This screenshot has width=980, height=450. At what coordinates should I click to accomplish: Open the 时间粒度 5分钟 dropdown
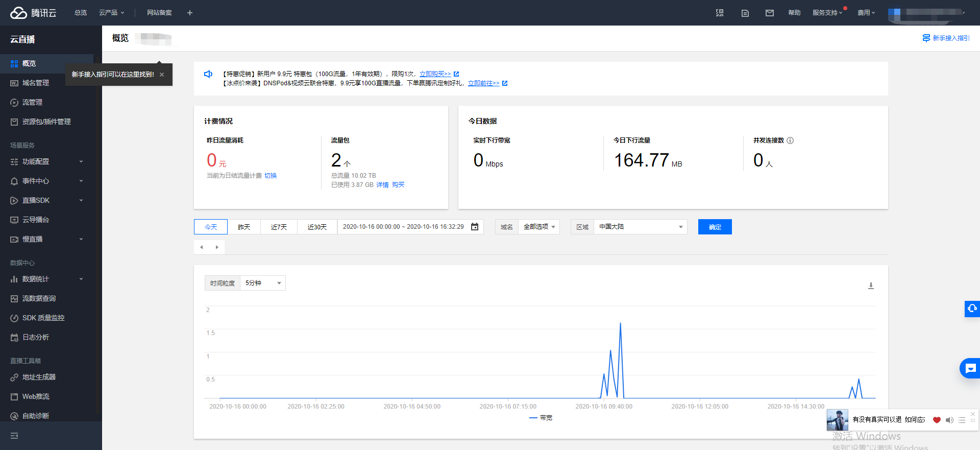point(263,283)
